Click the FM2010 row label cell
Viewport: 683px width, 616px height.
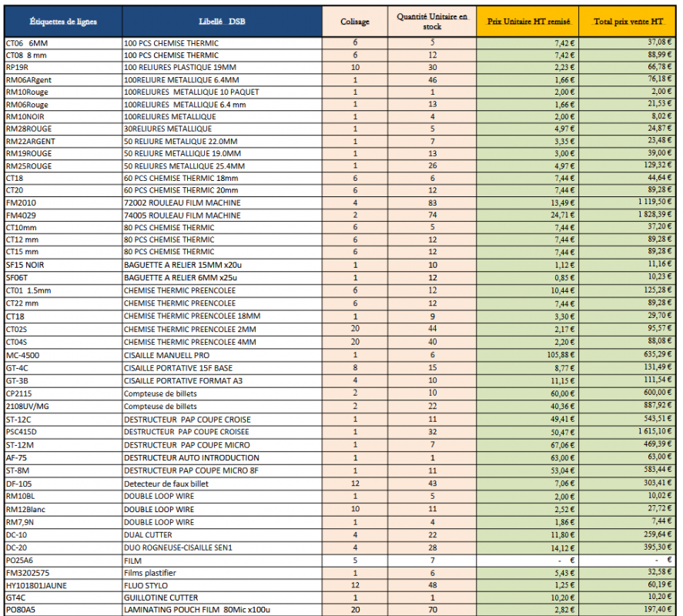click(x=63, y=203)
